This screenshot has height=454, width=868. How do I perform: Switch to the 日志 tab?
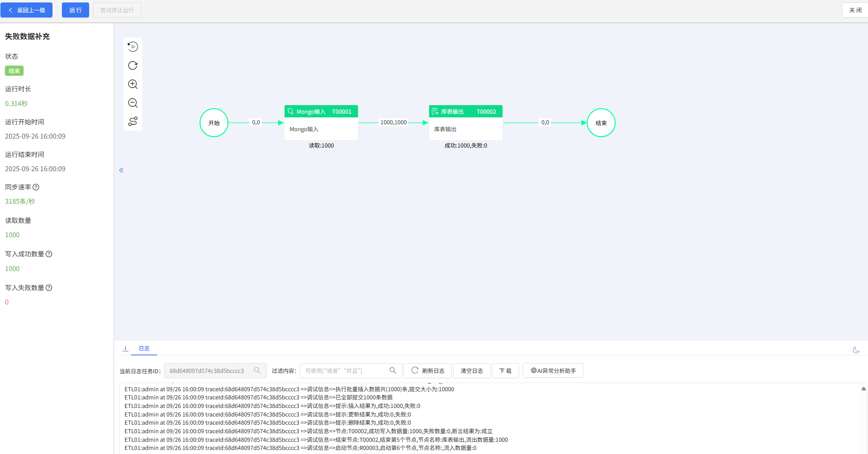(x=144, y=348)
